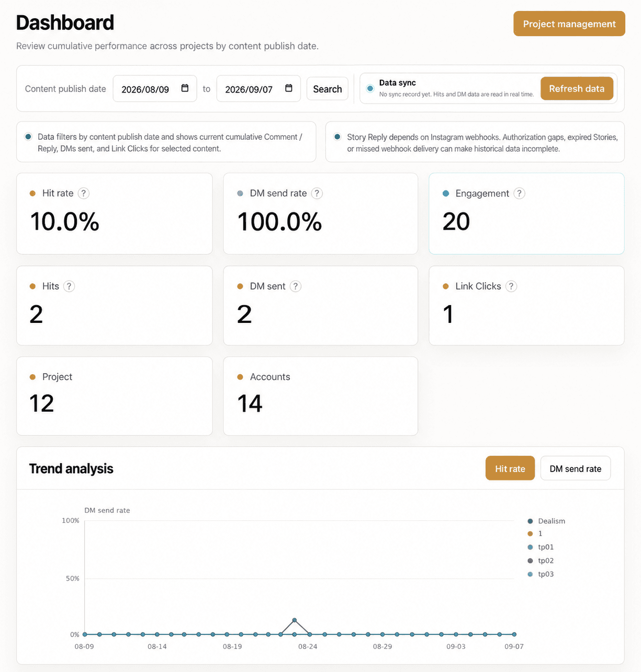Click the 09-07 axis label
Viewport: 641px width, 672px height.
514,646
